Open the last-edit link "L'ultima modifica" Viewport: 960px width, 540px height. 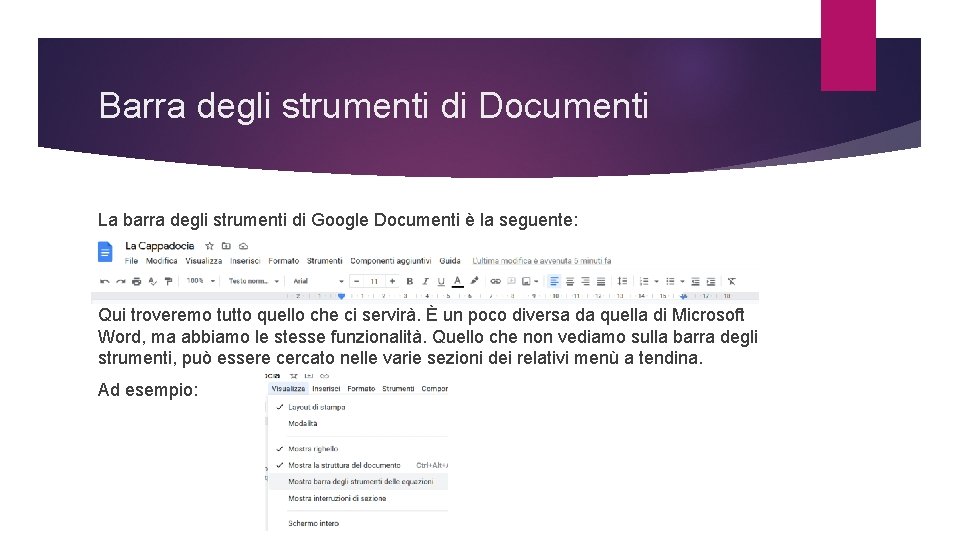coord(542,261)
